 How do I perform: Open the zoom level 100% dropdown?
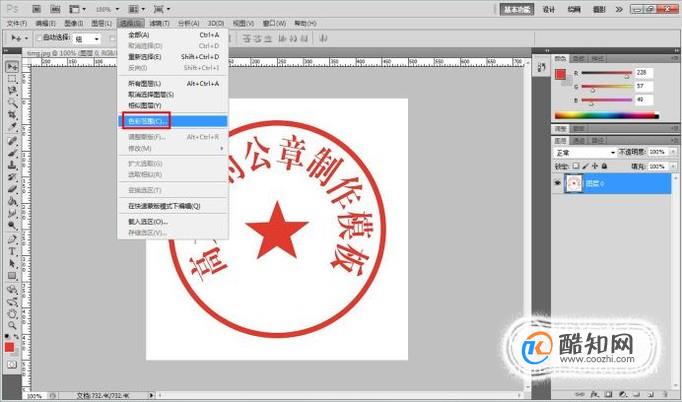(x=107, y=9)
